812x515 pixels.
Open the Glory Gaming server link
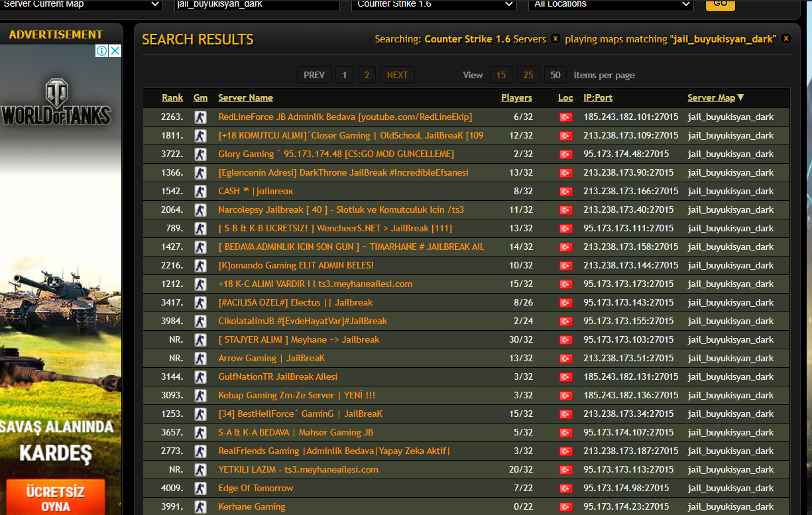point(336,154)
